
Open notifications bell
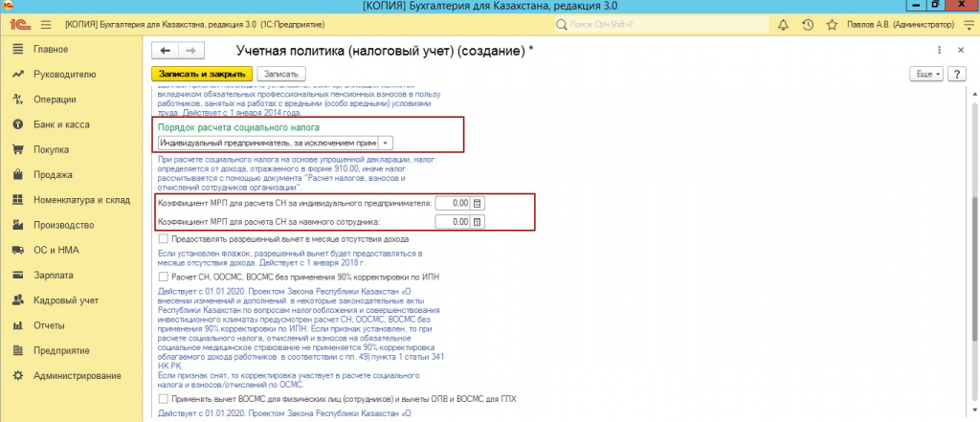coord(783,25)
